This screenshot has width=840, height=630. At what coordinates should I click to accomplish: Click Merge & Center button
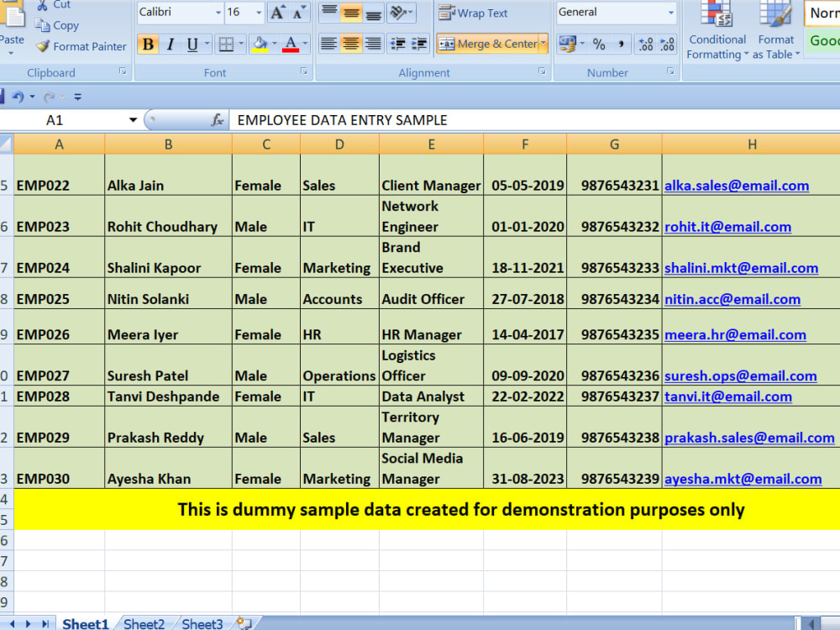click(x=487, y=44)
